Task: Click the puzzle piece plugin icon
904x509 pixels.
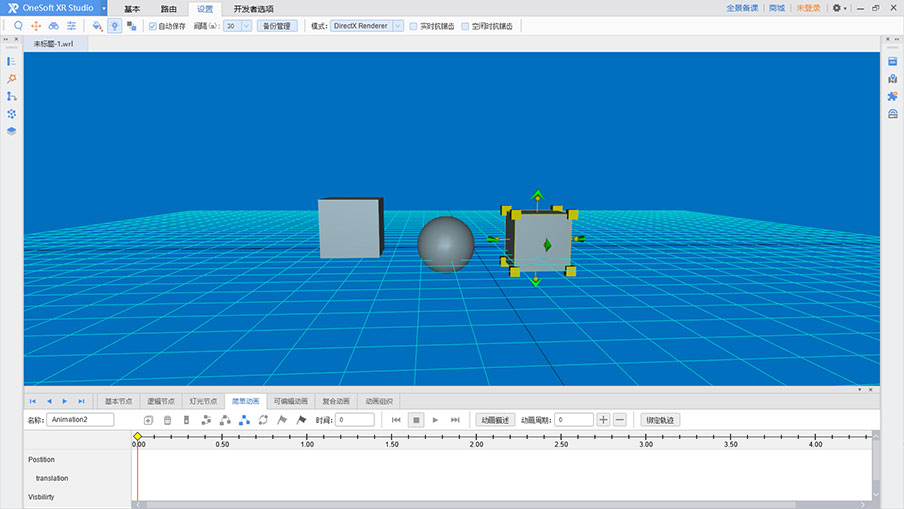Action: point(892,96)
